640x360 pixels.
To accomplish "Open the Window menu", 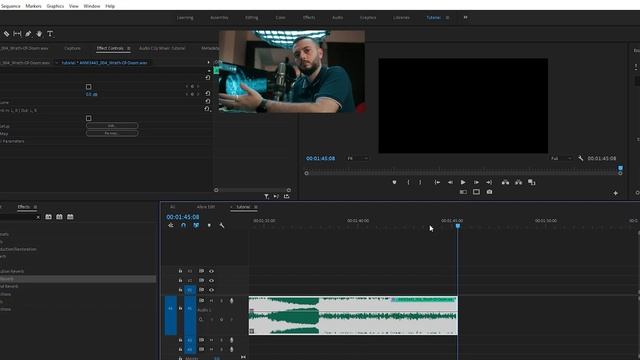I will pos(92,6).
